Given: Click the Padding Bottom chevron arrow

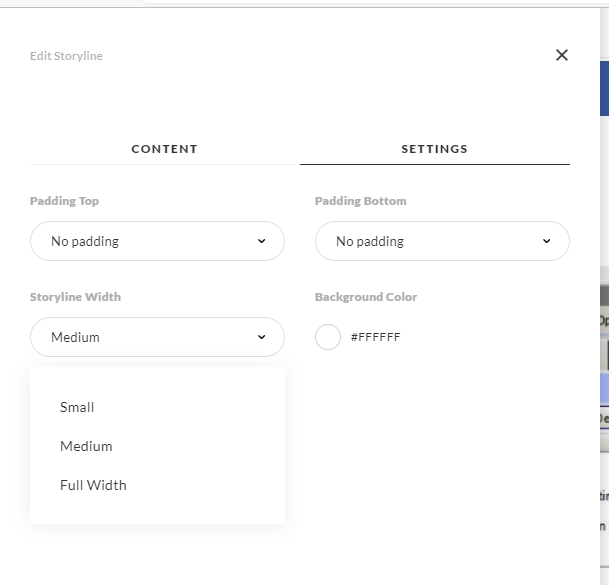Looking at the screenshot, I should point(546,241).
